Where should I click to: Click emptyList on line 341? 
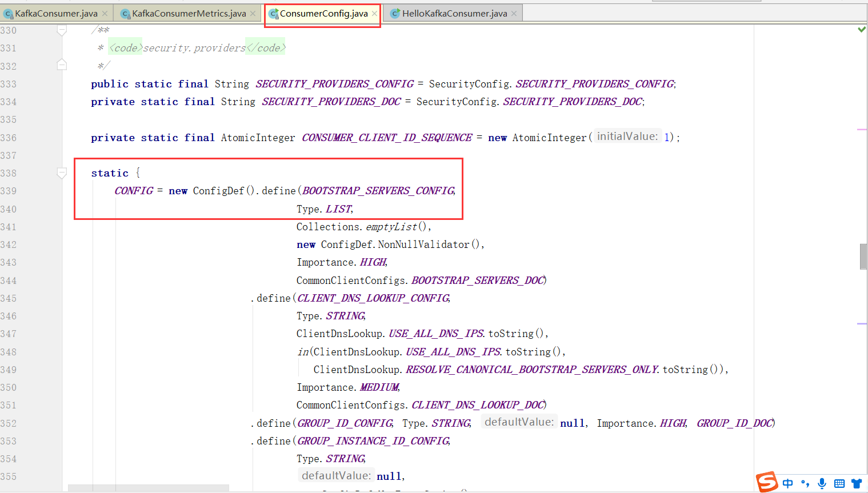[391, 227]
